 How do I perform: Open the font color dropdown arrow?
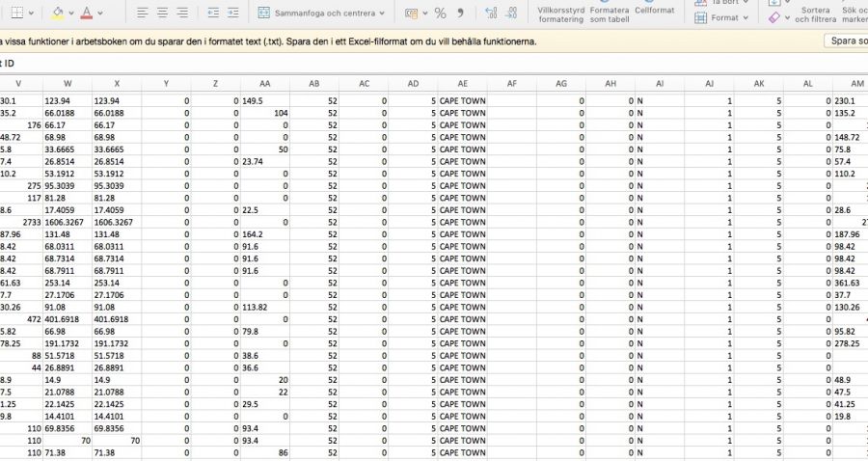coord(100,13)
